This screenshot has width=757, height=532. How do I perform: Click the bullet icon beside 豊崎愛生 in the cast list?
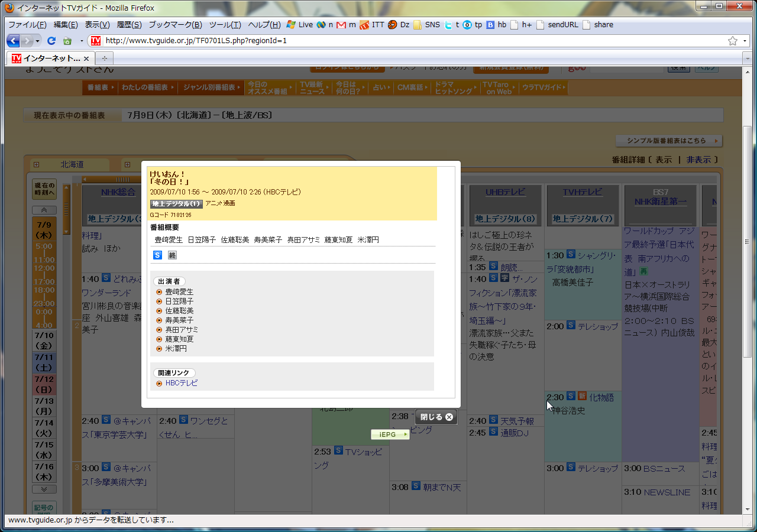(x=159, y=292)
